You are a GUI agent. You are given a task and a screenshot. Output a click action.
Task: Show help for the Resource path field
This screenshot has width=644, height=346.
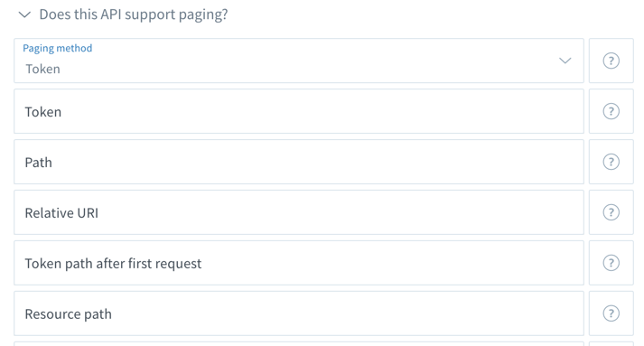point(611,313)
